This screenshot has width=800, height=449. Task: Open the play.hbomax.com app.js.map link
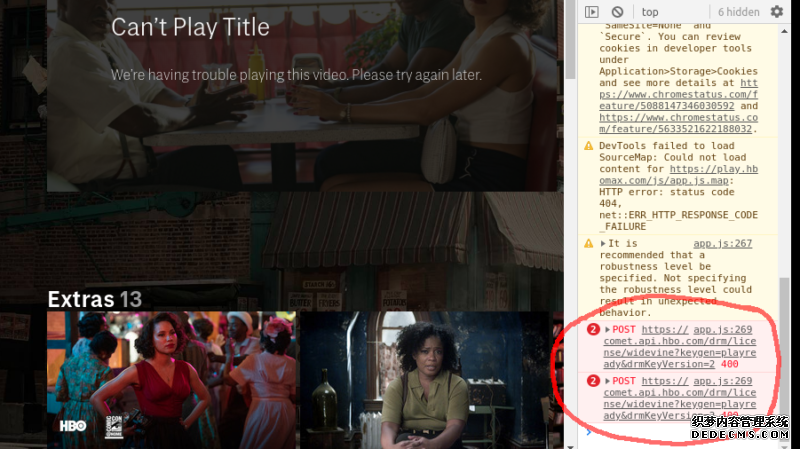(x=679, y=175)
